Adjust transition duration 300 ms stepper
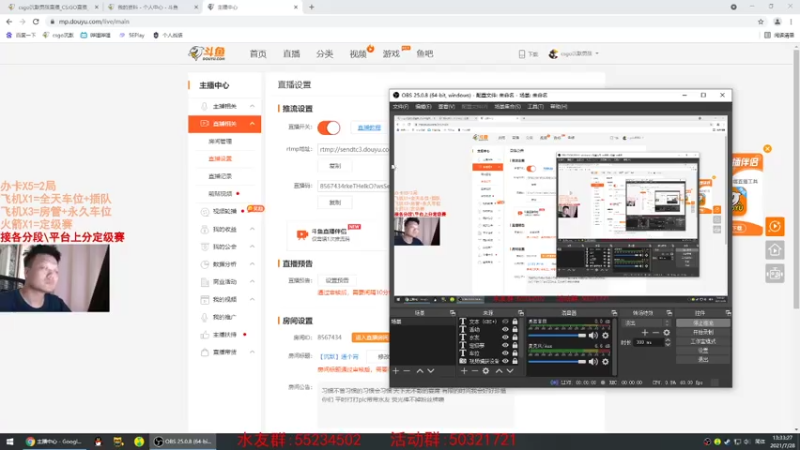800x450 pixels. (667, 342)
